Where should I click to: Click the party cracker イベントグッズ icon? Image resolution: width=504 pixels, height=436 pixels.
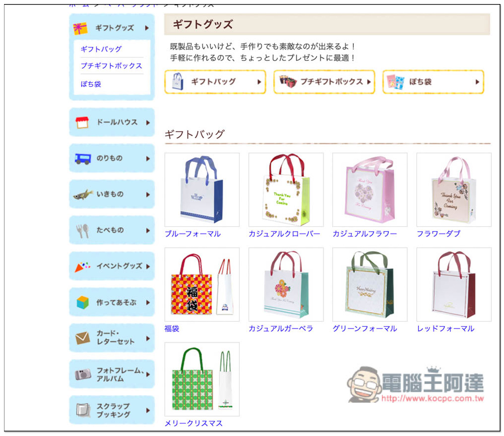[82, 267]
